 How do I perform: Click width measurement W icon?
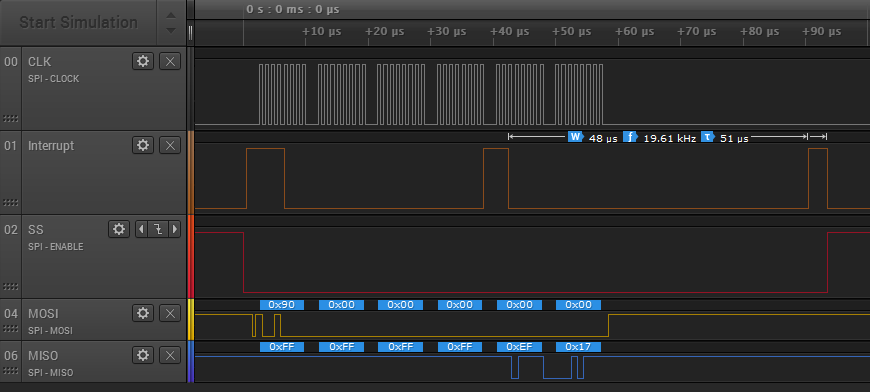(x=575, y=137)
